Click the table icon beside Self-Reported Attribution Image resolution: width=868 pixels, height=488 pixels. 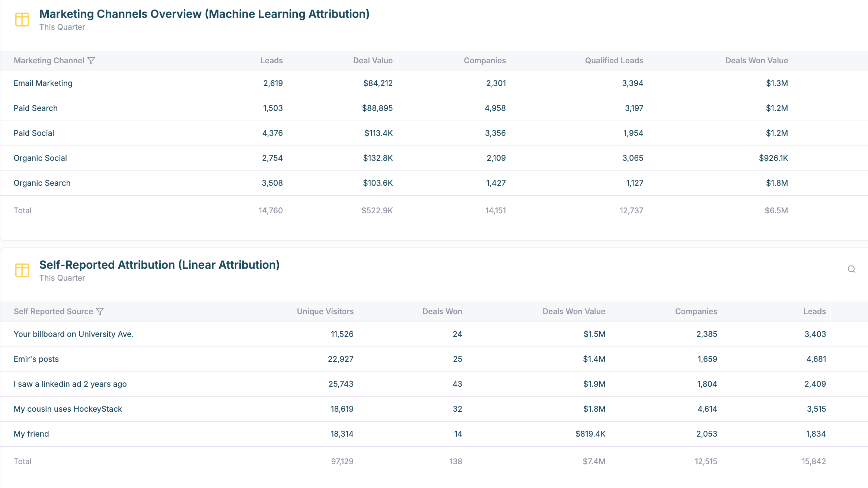22,271
